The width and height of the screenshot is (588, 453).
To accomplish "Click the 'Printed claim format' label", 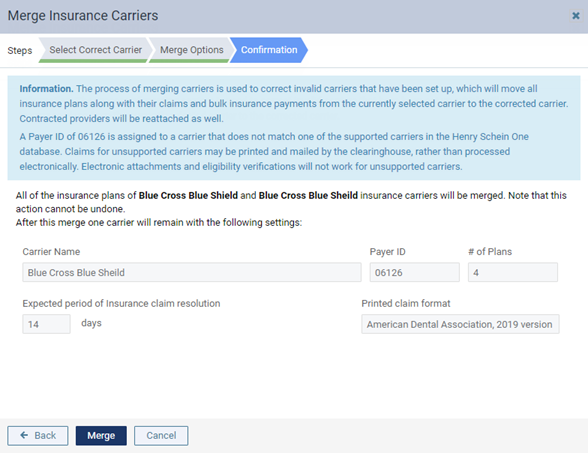I will [406, 303].
